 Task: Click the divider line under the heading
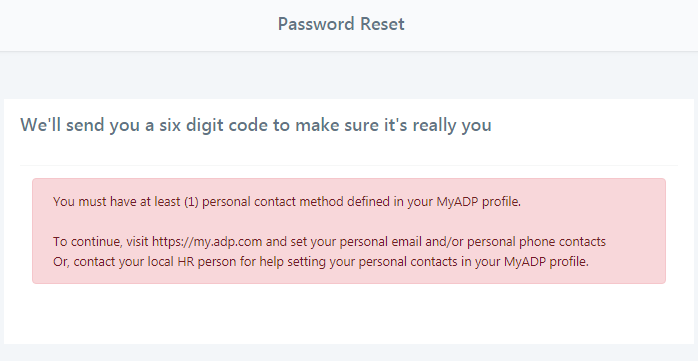click(349, 165)
